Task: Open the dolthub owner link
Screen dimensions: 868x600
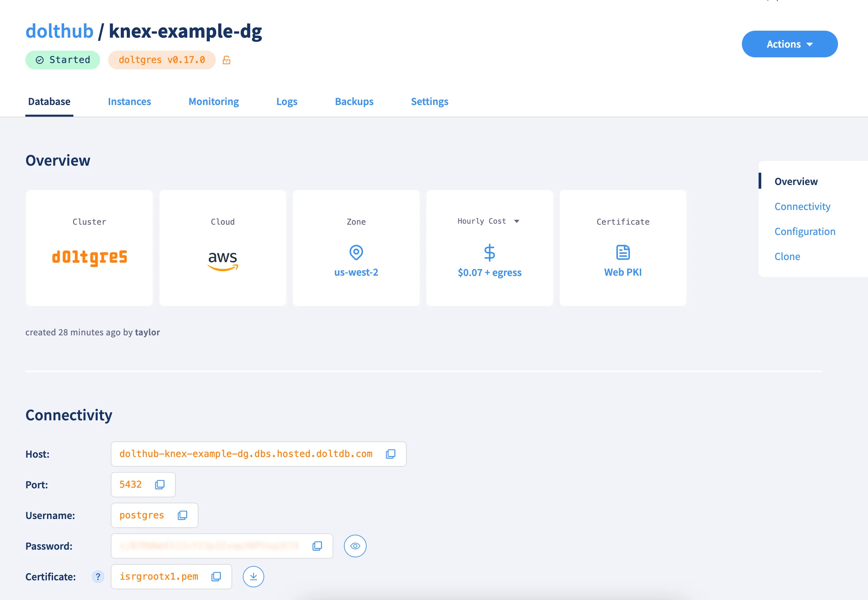Action: [x=59, y=31]
